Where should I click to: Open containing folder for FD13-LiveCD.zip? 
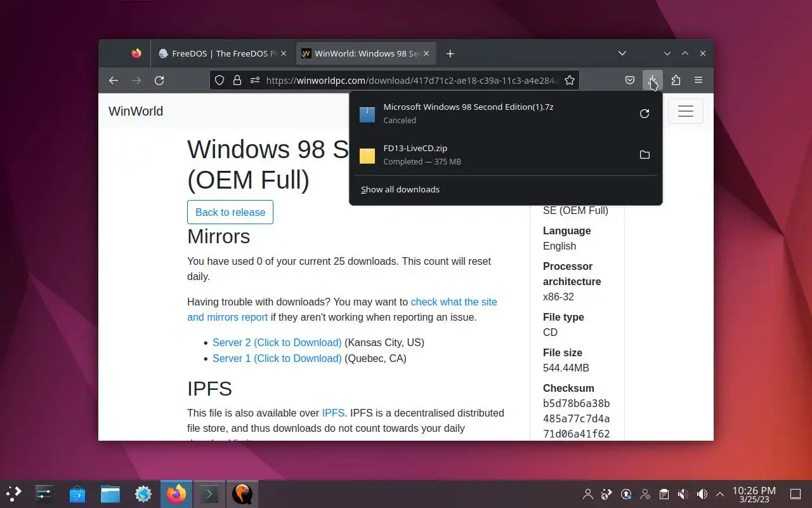pos(645,155)
